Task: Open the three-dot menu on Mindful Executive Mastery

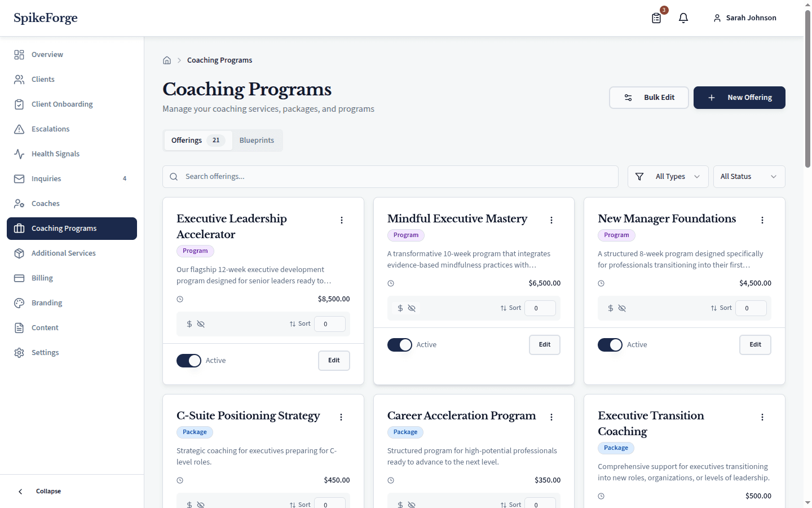Action: pyautogui.click(x=551, y=220)
